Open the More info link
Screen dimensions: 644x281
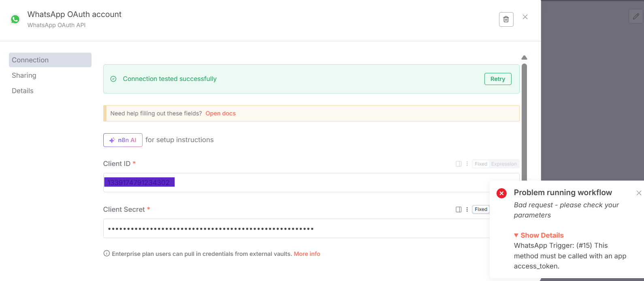click(x=307, y=254)
